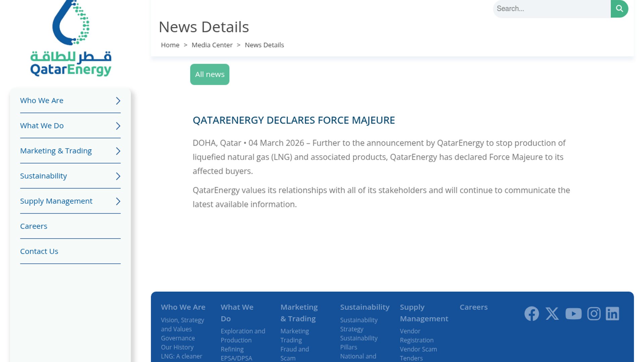Open the X (Twitter) social icon

pos(552,314)
